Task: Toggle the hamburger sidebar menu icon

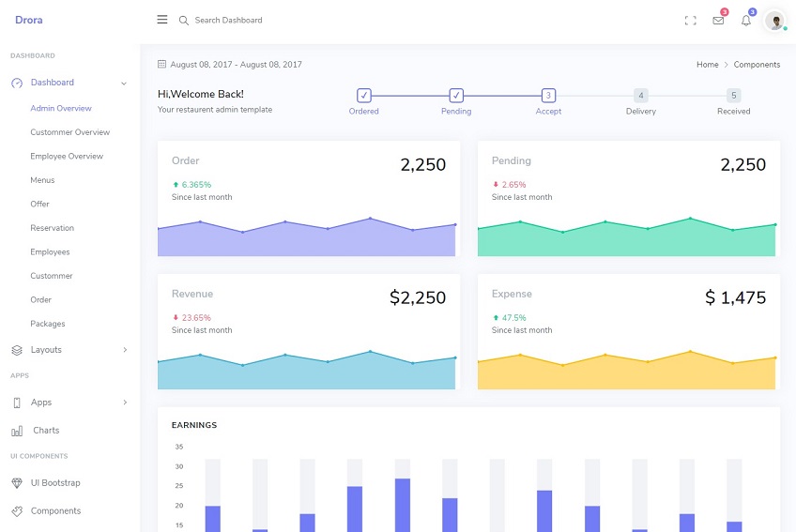Action: coord(162,20)
